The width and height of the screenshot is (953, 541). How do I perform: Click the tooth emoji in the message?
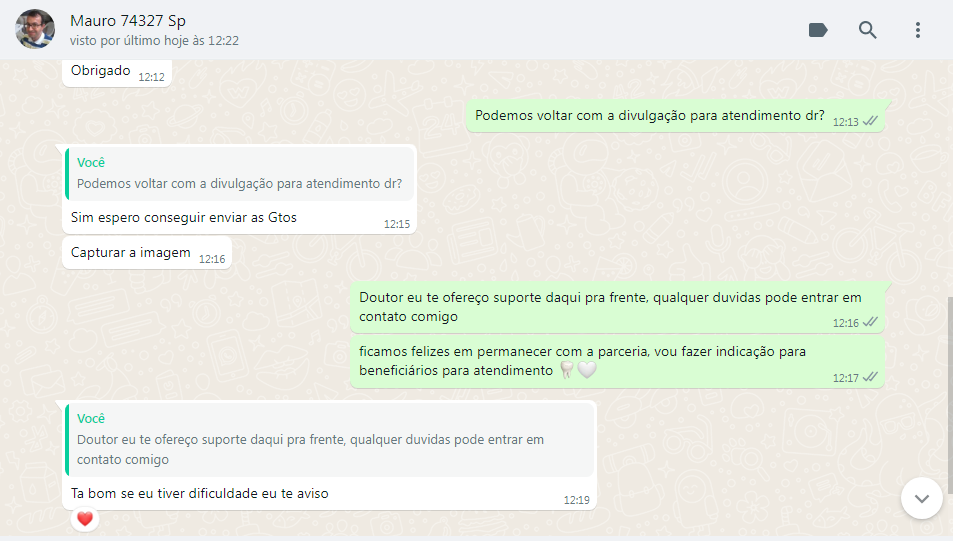tap(566, 370)
